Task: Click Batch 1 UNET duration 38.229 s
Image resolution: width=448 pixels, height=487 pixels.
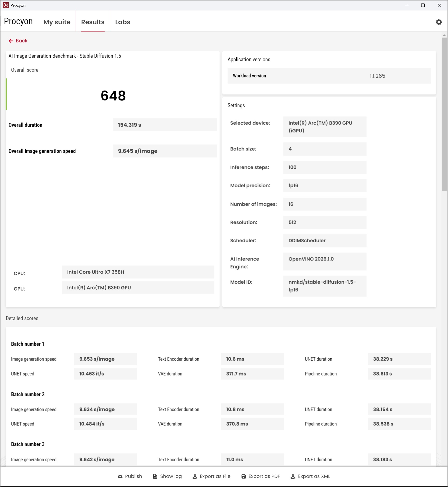Action: (399, 359)
